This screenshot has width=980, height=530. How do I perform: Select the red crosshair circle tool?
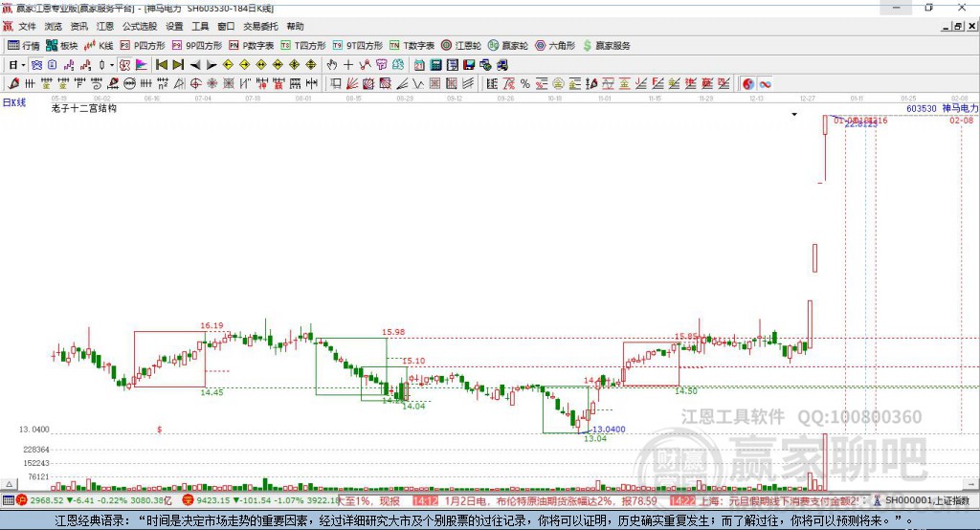(195, 84)
